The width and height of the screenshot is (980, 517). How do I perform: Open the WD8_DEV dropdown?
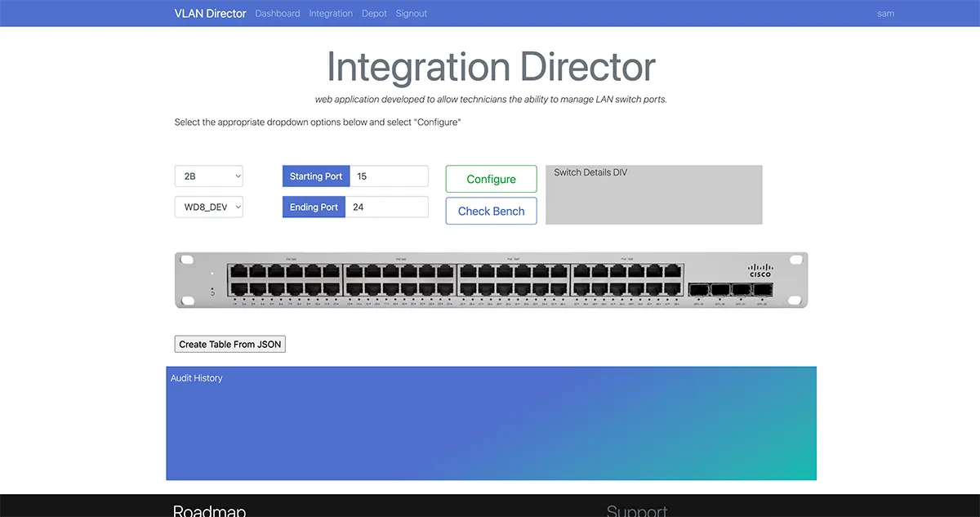208,207
